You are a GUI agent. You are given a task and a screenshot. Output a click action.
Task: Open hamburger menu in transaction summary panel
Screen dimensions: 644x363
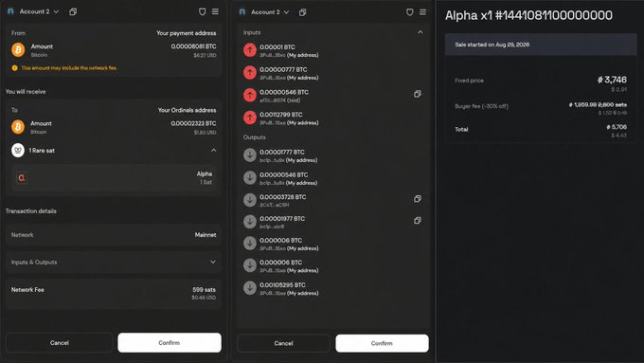click(215, 11)
